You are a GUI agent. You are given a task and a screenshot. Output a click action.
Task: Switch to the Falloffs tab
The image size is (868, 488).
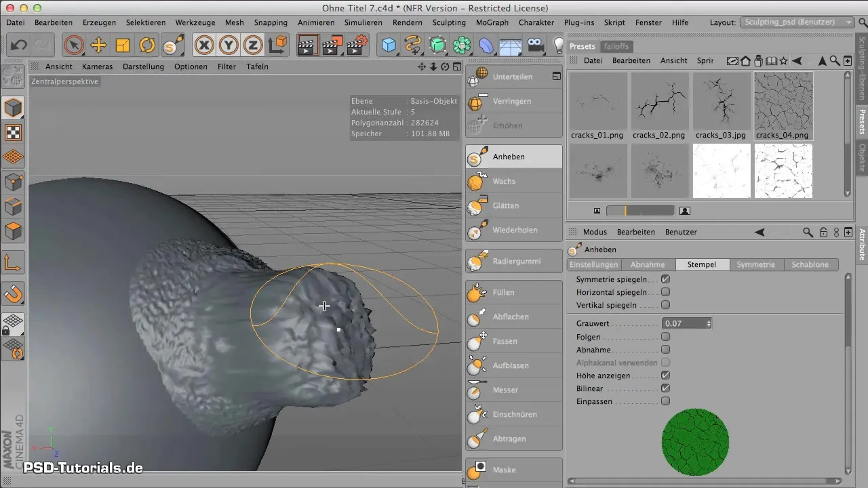(616, 46)
